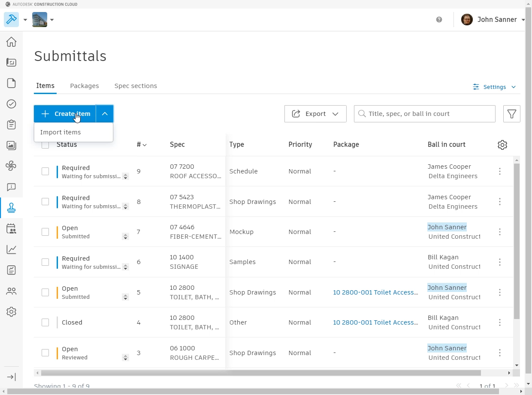Open RFIs via the speech bubble icon
The image size is (532, 395).
pos(11,187)
